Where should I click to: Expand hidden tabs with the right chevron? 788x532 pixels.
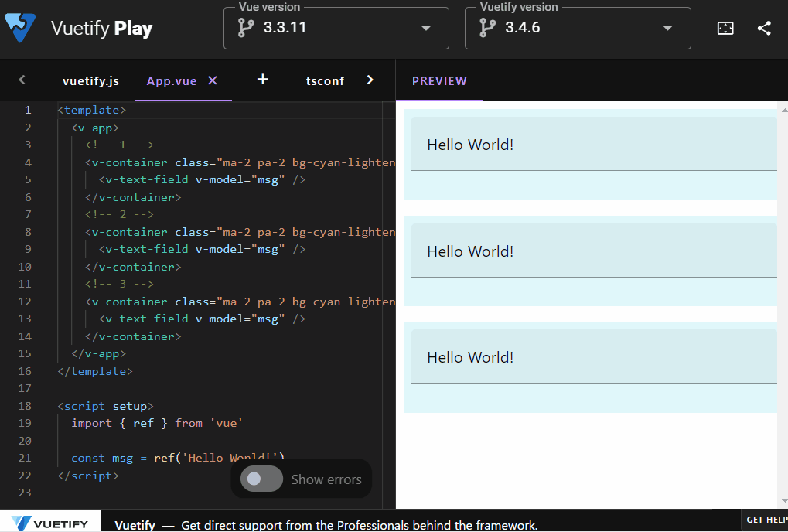(370, 80)
